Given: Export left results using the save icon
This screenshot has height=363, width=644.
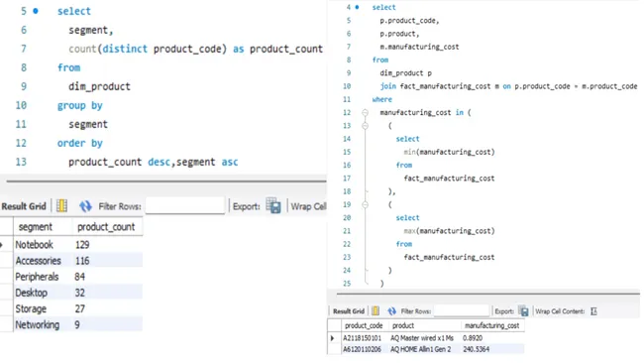Looking at the screenshot, I should [273, 205].
